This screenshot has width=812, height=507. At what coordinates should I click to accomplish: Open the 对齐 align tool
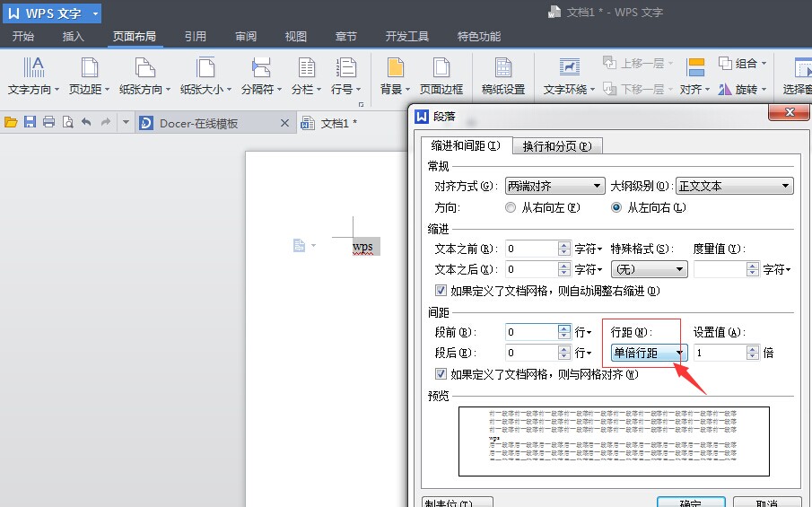coord(695,76)
